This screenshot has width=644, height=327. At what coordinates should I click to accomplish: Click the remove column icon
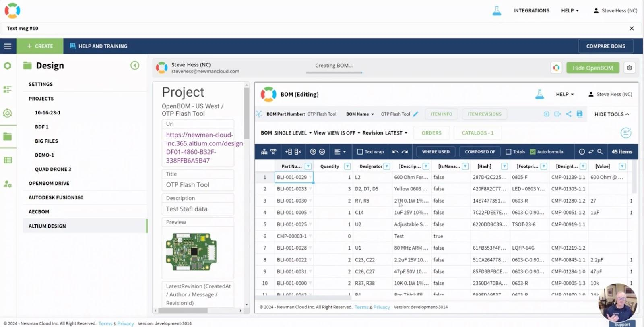click(298, 152)
